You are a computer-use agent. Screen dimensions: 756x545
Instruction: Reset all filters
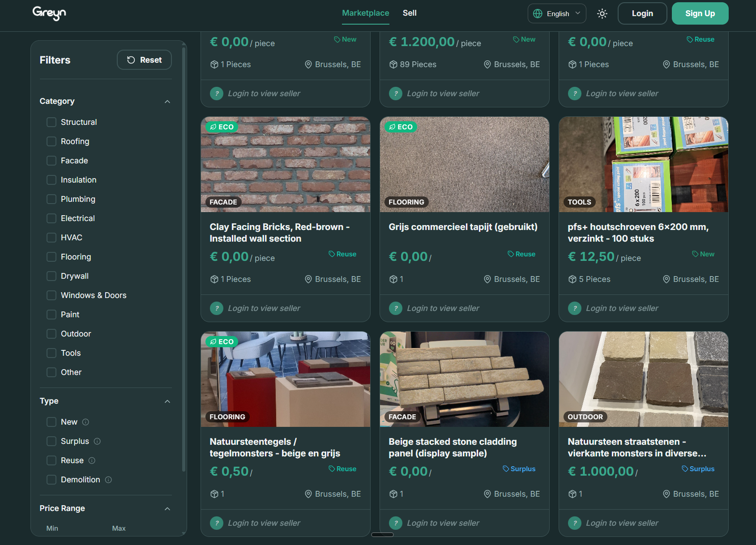pyautogui.click(x=144, y=60)
